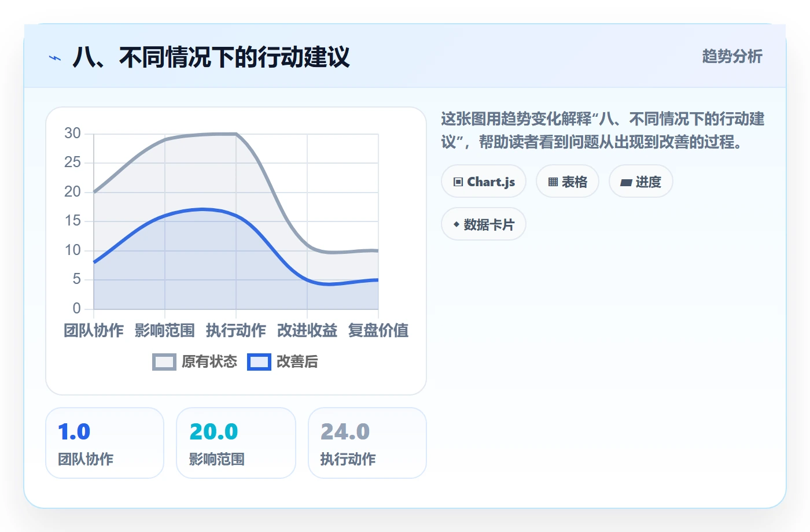Open the 20.0 影响范围 stat card

236,443
